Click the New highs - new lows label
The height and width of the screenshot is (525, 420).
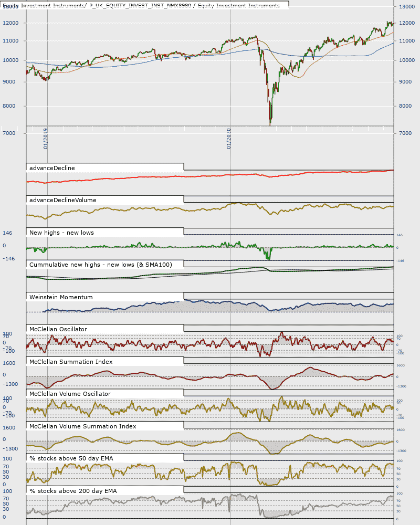tap(61, 233)
